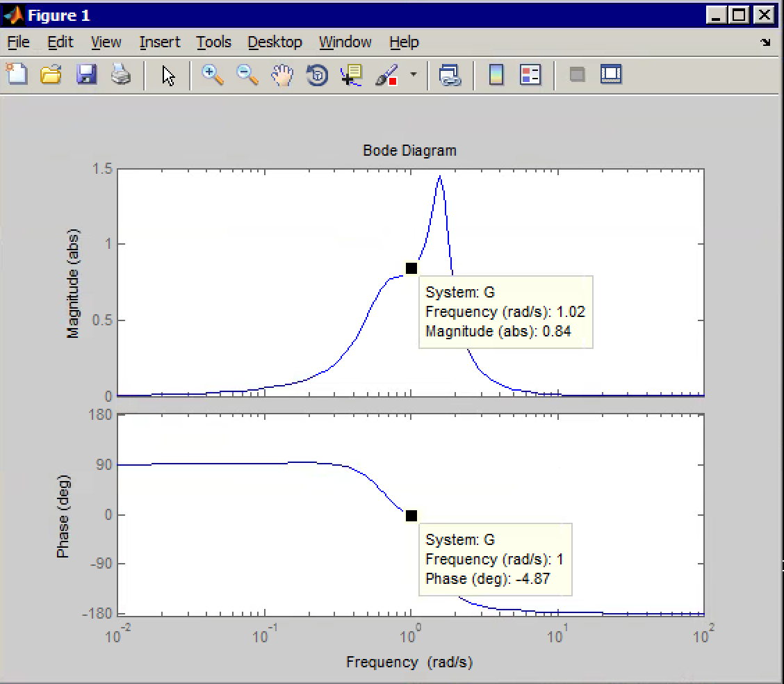Click the magnitude data tip for System G
The width and height of the screenshot is (784, 684).
pyautogui.click(x=411, y=268)
